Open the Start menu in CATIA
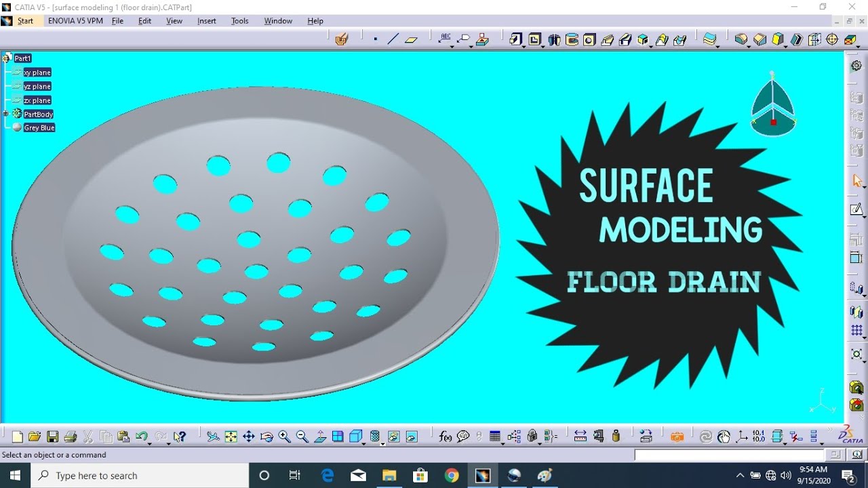 (25, 21)
